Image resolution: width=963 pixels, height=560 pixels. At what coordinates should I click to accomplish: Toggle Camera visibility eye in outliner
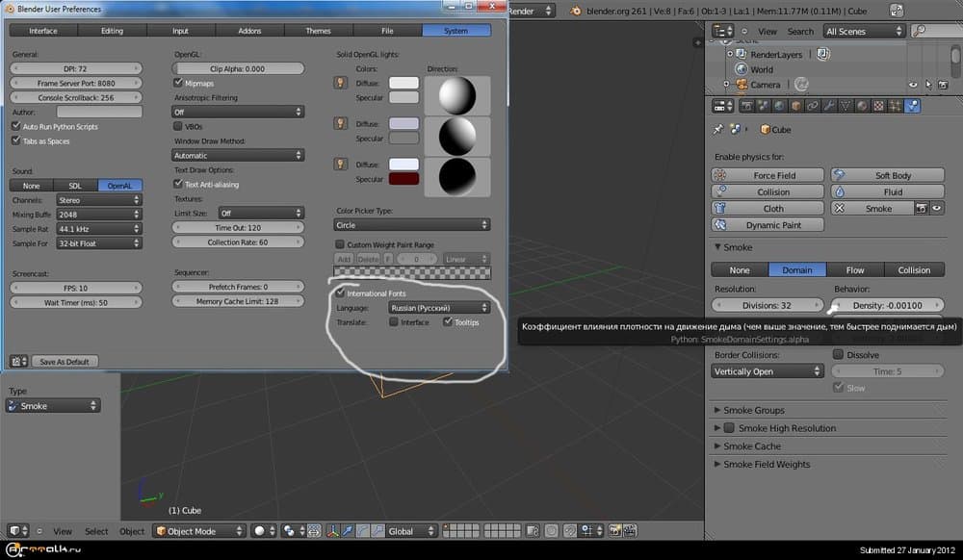tap(913, 85)
